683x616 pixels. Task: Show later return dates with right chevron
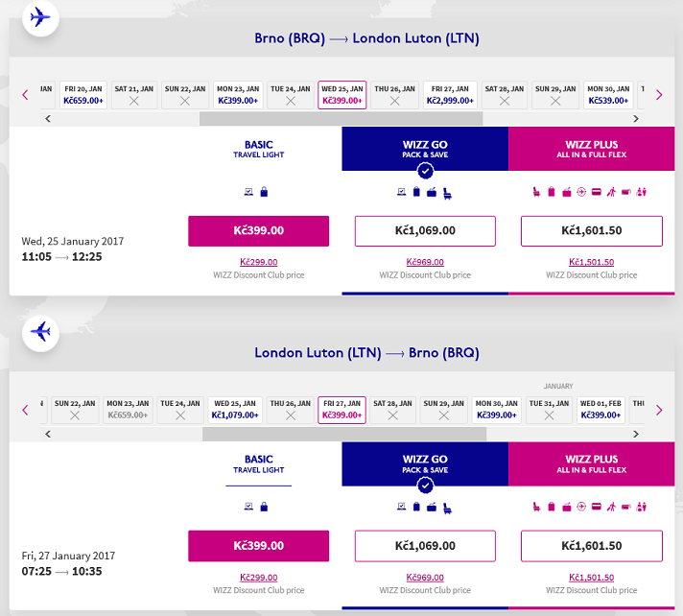coord(659,410)
